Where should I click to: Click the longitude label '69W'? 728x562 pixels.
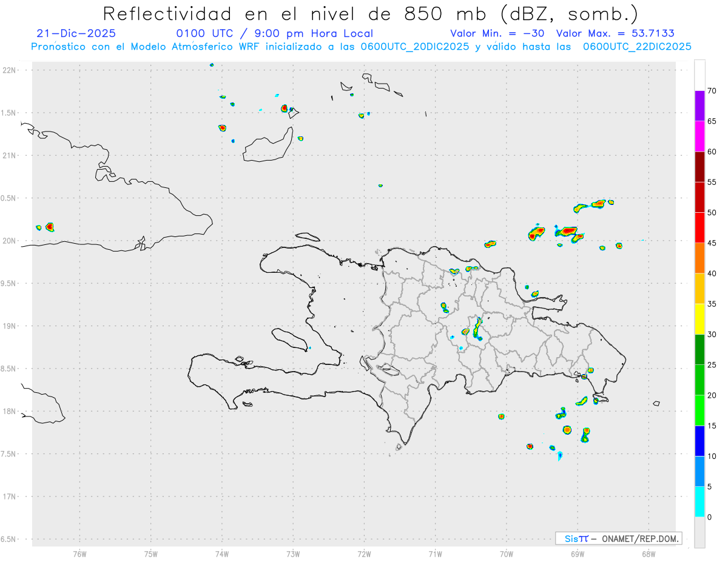point(578,554)
